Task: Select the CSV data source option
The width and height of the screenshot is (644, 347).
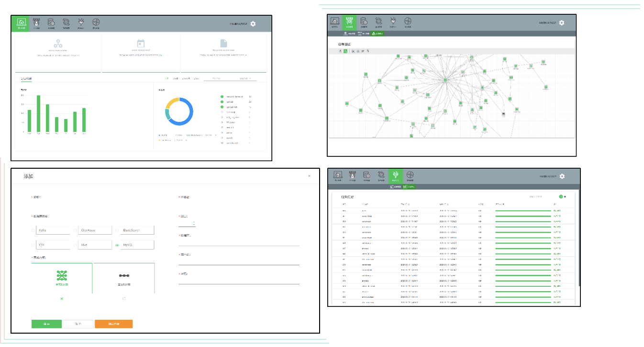Action: coord(33,245)
